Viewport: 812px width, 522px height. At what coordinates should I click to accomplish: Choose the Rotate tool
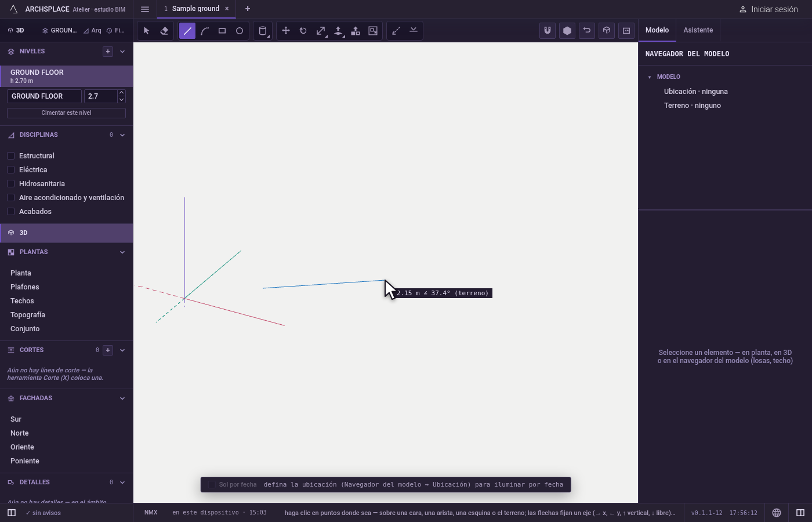point(303,31)
